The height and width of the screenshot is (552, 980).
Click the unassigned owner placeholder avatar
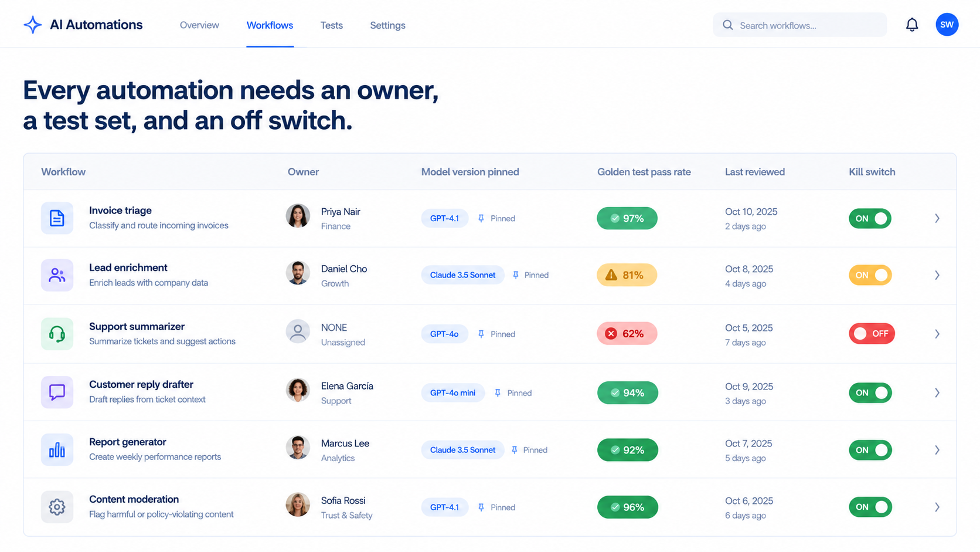(x=298, y=331)
